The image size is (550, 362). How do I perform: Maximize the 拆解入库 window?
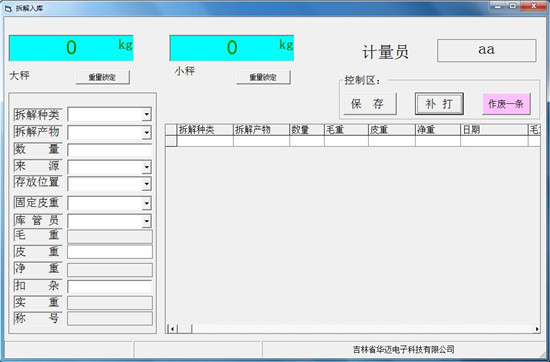[513, 6]
